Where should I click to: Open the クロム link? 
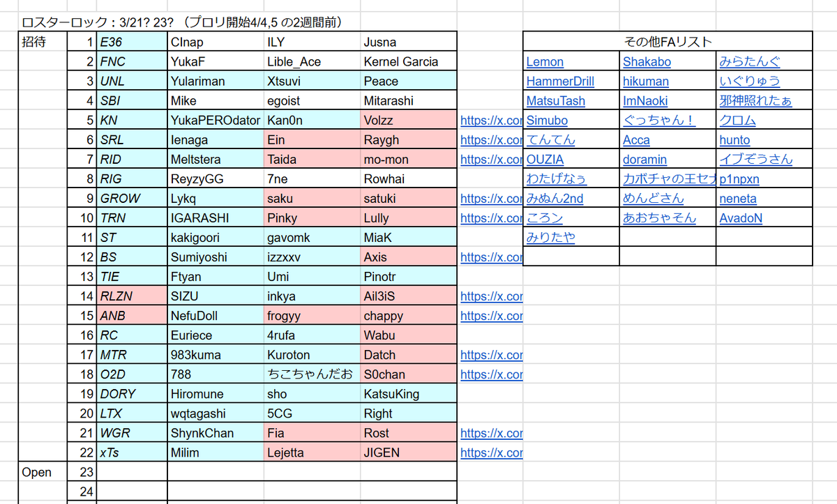737,120
